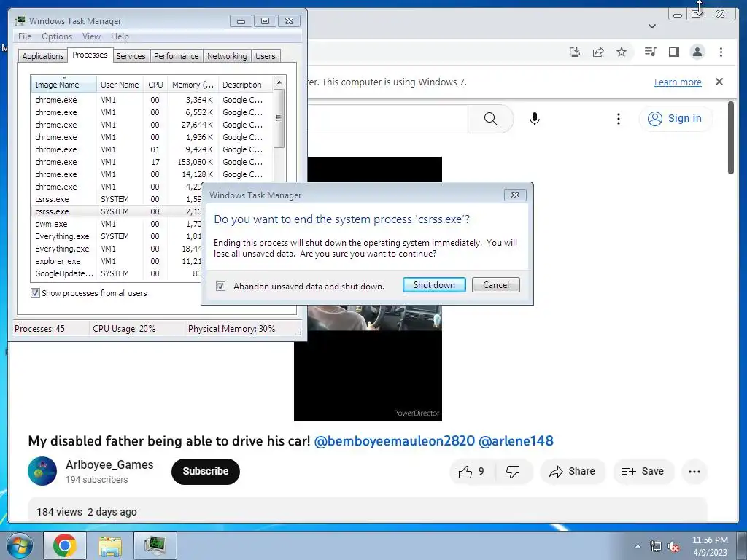This screenshot has height=560, width=747.
Task: Open Chrome media controls icon
Action: (650, 52)
